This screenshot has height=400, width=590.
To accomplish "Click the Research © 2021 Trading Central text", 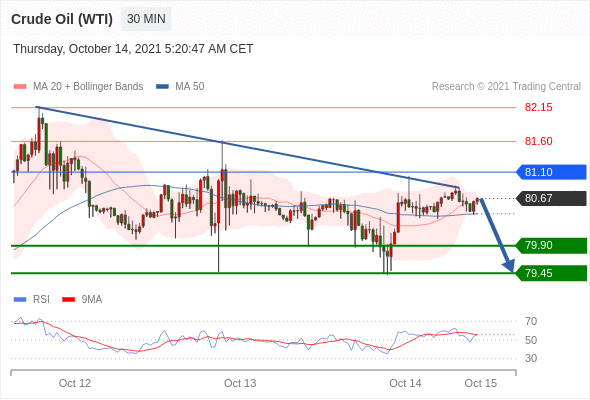I will pyautogui.click(x=506, y=87).
